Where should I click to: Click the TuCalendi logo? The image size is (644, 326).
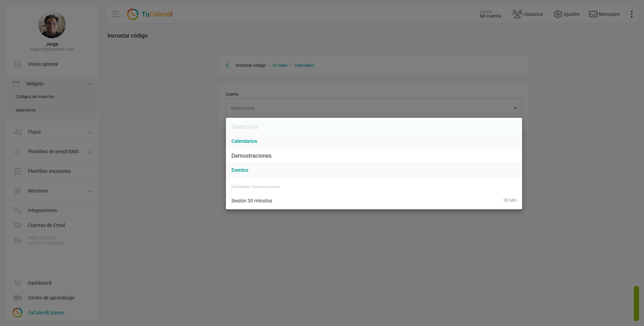pos(149,14)
